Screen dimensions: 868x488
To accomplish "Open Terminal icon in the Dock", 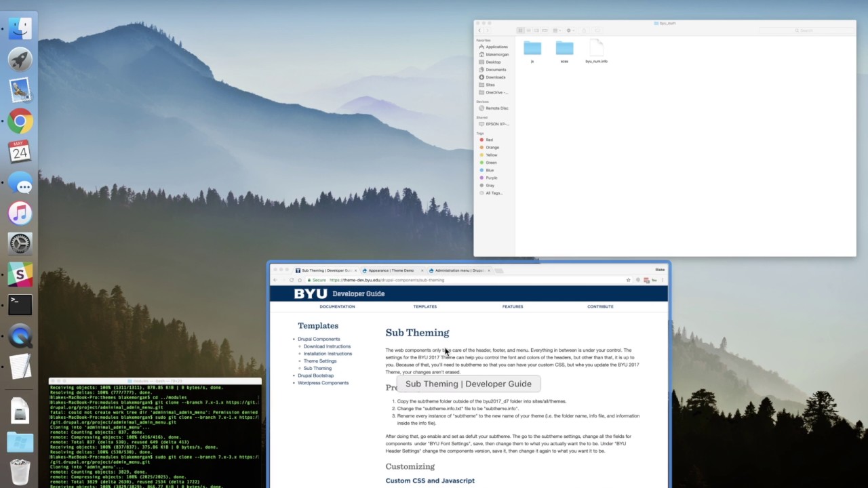I will coord(20,305).
